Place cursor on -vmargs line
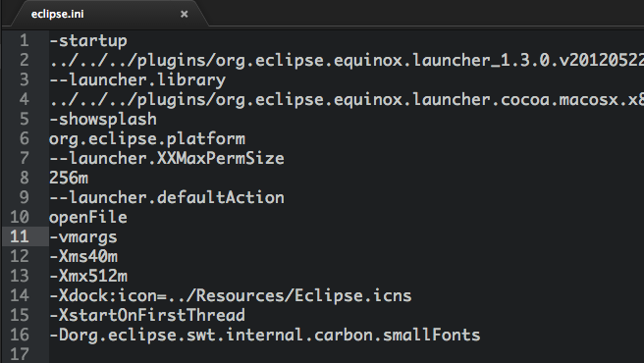 coord(83,237)
